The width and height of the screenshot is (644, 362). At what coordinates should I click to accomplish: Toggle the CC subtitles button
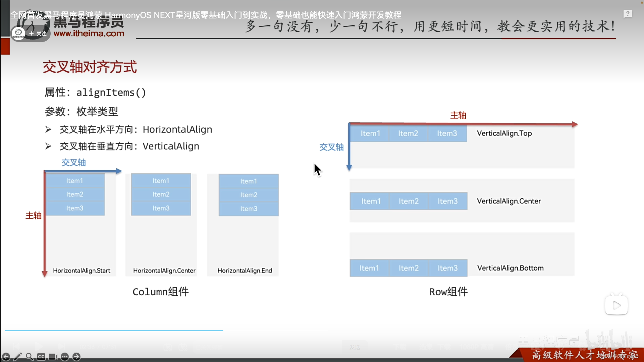[41, 357]
